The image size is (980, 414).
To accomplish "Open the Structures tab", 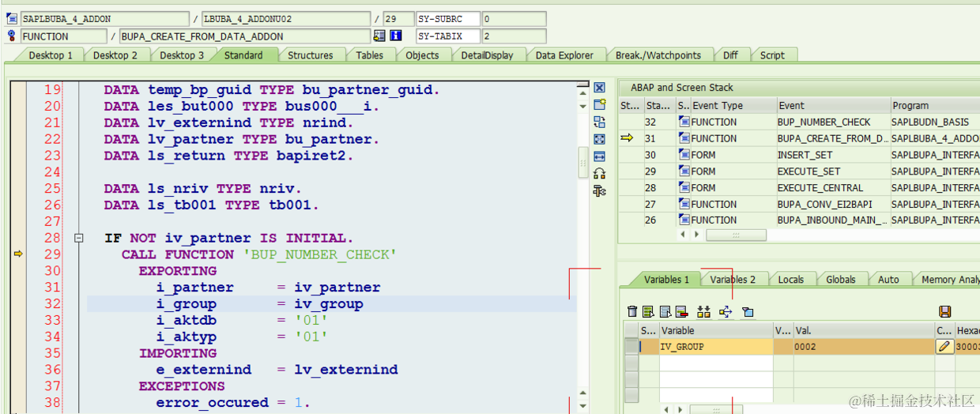I will point(311,55).
